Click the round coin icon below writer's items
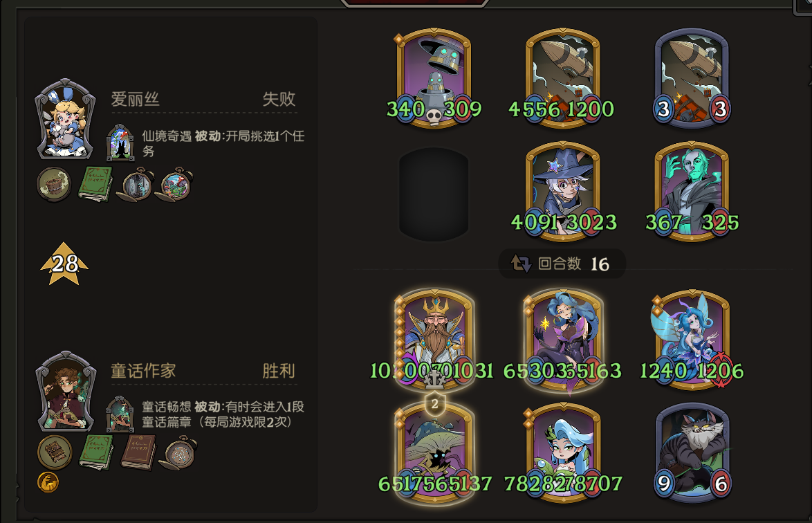The height and width of the screenshot is (523, 812). [x=48, y=483]
